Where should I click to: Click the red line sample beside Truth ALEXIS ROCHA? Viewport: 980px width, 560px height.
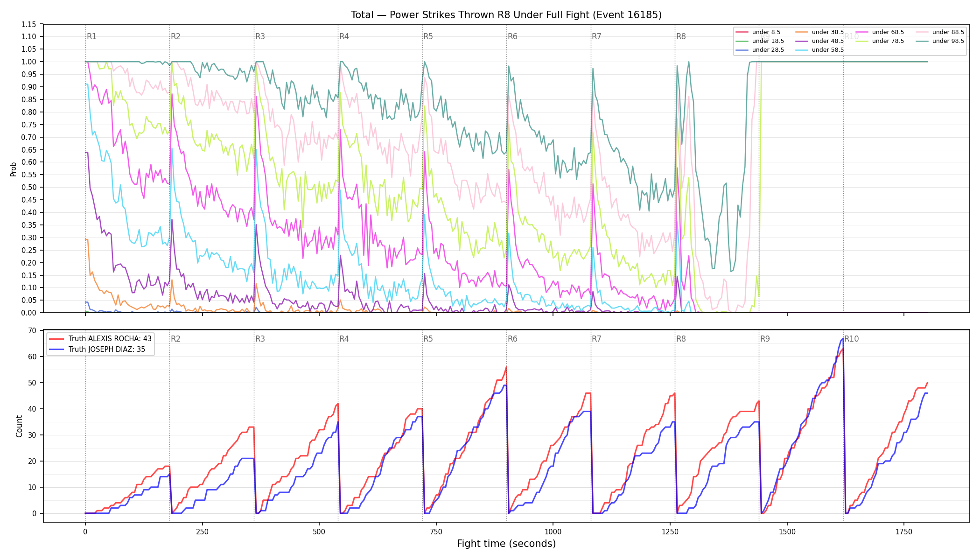56,339
